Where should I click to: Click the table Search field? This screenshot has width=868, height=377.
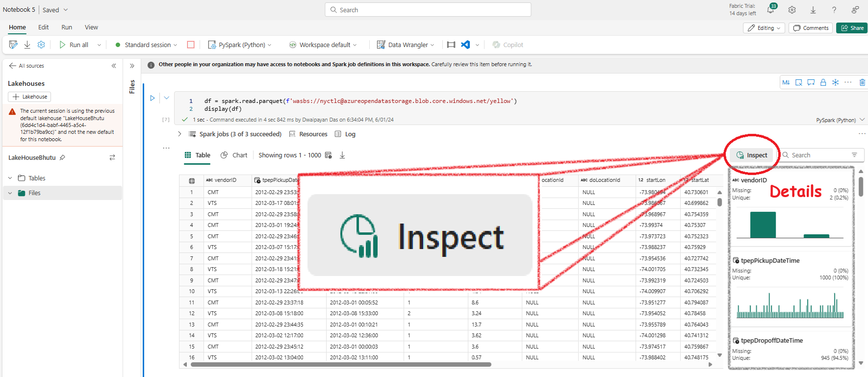(x=821, y=155)
